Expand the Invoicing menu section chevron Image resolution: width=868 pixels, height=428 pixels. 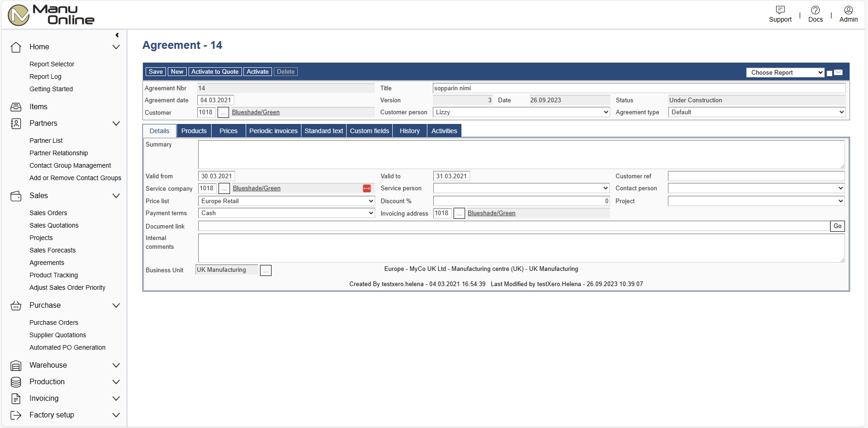116,399
